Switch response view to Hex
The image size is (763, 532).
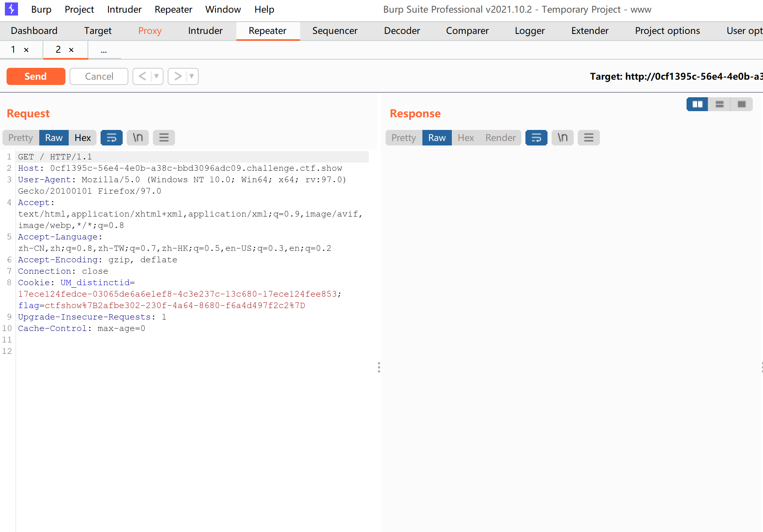point(466,138)
